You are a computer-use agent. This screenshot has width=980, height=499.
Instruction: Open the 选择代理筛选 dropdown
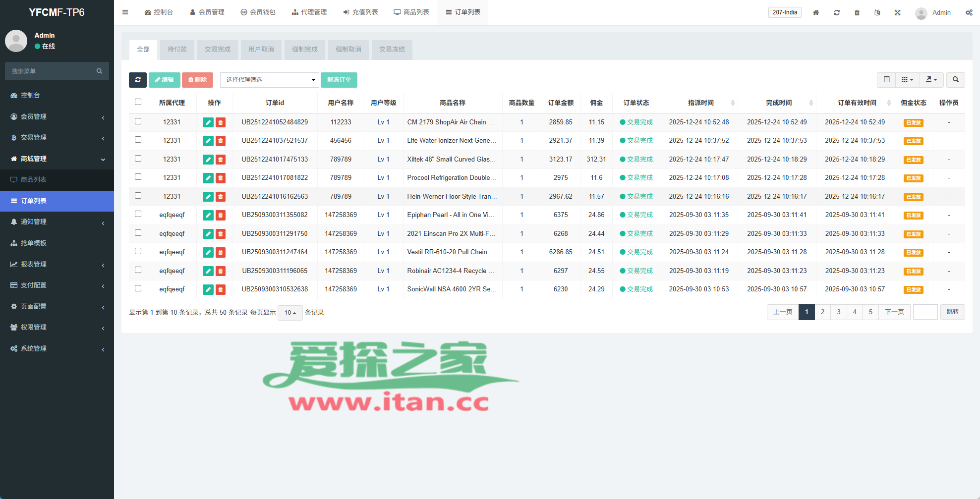(269, 80)
